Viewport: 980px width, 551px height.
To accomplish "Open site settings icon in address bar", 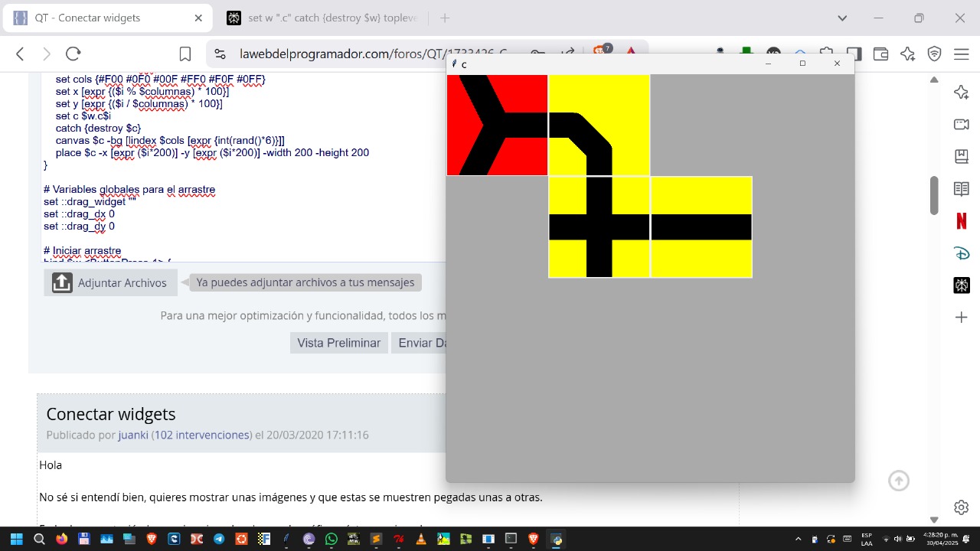I will coord(220,54).
